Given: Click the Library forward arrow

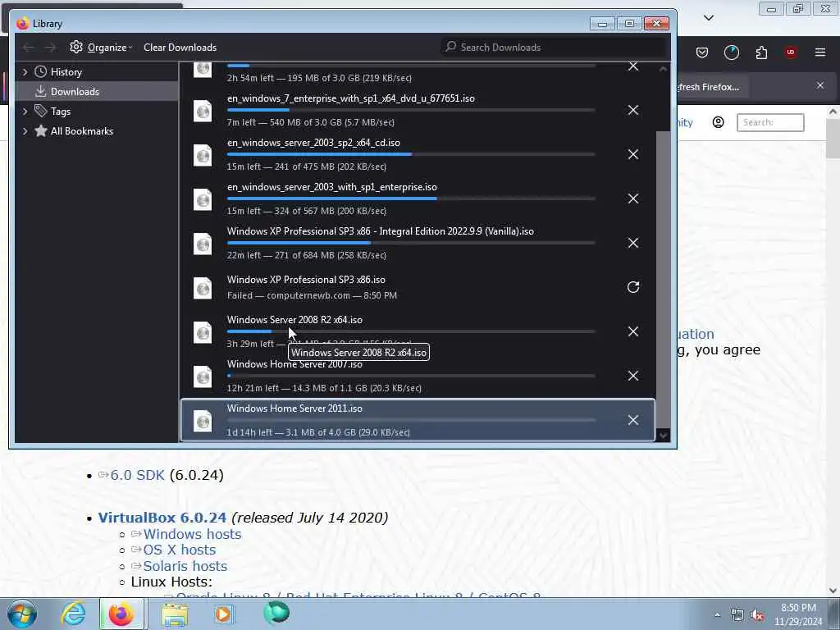Looking at the screenshot, I should [x=50, y=48].
